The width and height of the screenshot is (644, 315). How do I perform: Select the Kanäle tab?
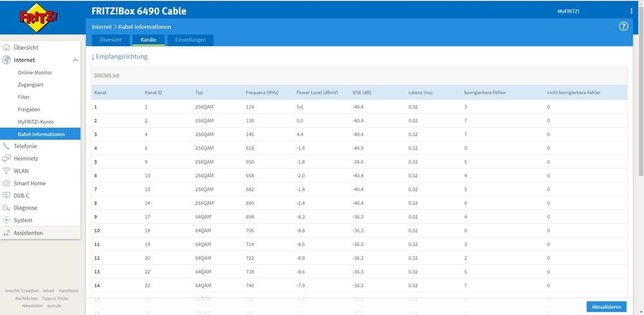pos(148,40)
